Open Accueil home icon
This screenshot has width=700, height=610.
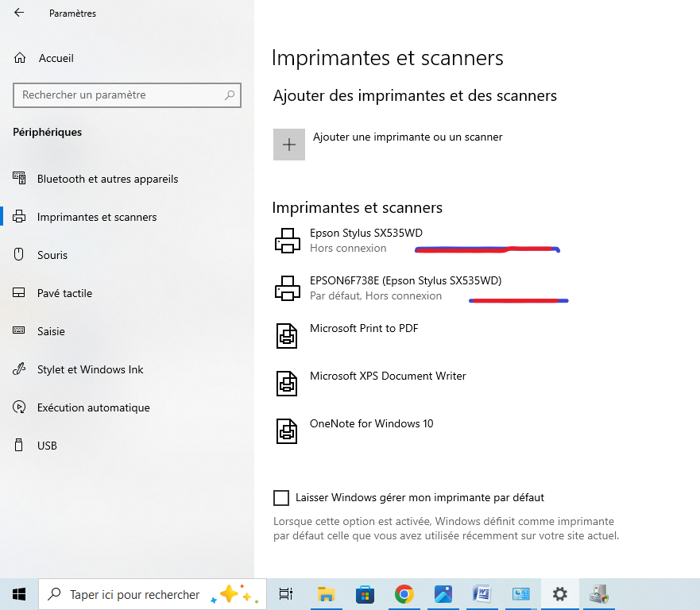(x=20, y=58)
